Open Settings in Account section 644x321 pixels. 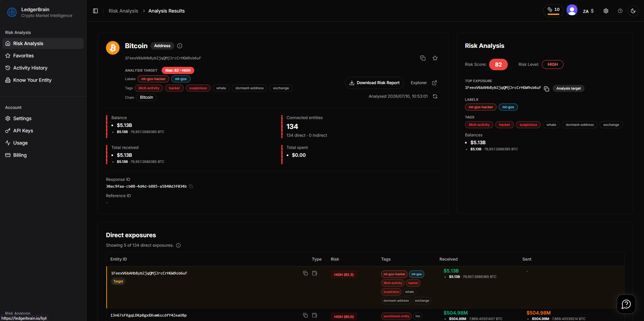tap(43, 118)
